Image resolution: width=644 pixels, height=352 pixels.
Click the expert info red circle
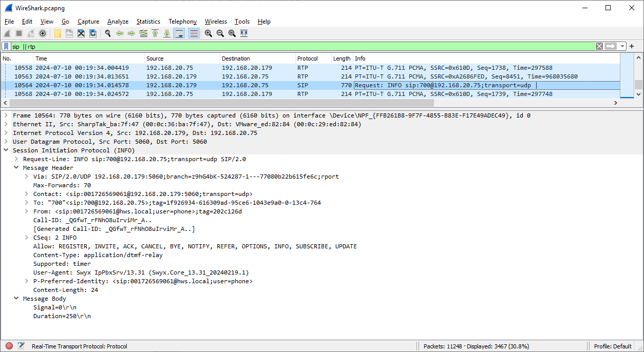[x=9, y=346]
